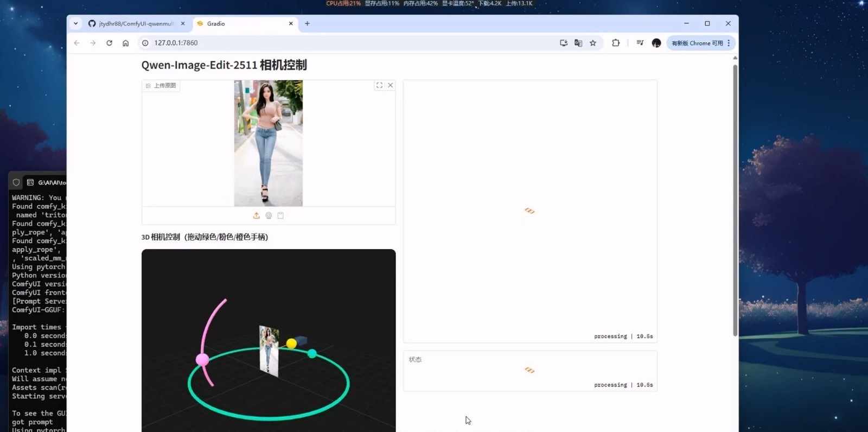Click the pink camera handle on the arc

202,359
